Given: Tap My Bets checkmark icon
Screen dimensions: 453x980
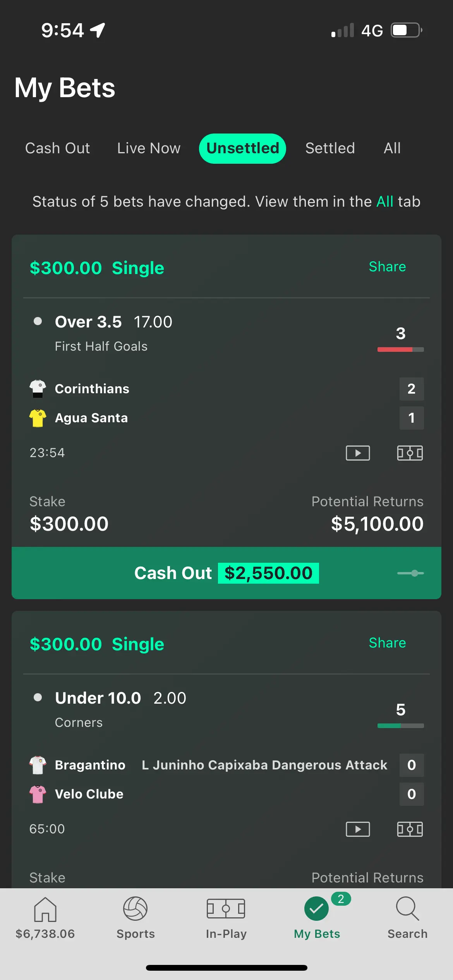Looking at the screenshot, I should click(317, 909).
